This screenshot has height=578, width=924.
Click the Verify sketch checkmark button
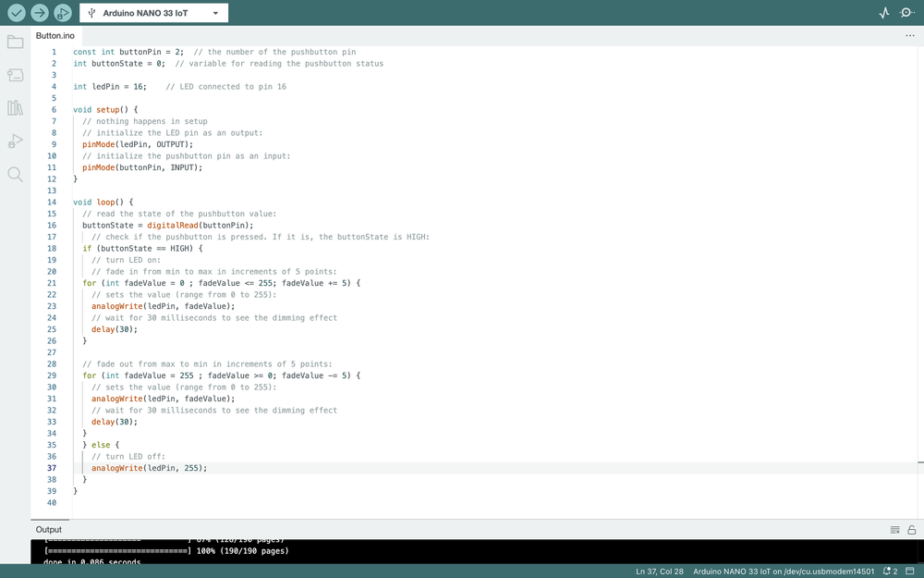[17, 12]
